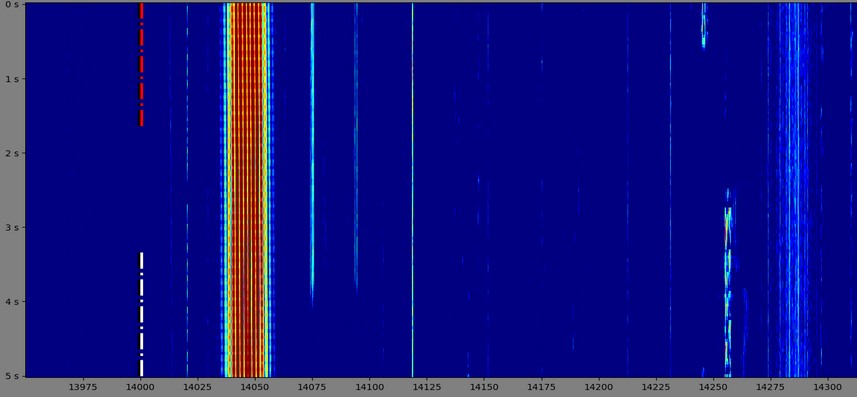Click the 14275 frequency axis label
This screenshot has height=397, width=857.
click(770, 388)
